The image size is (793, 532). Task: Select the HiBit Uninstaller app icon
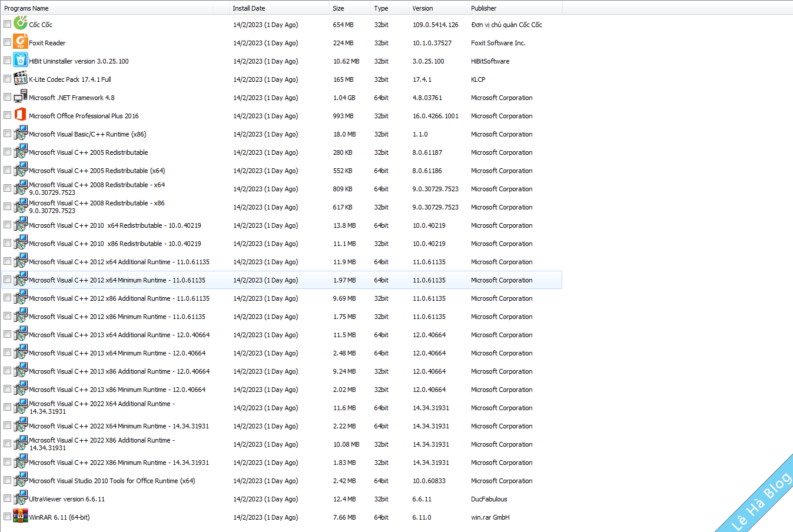pos(21,61)
